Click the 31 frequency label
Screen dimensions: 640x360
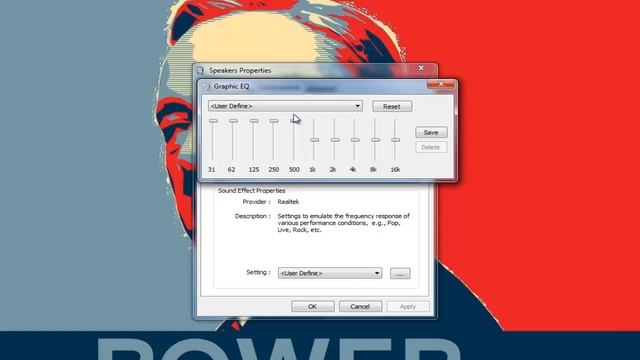pyautogui.click(x=211, y=169)
